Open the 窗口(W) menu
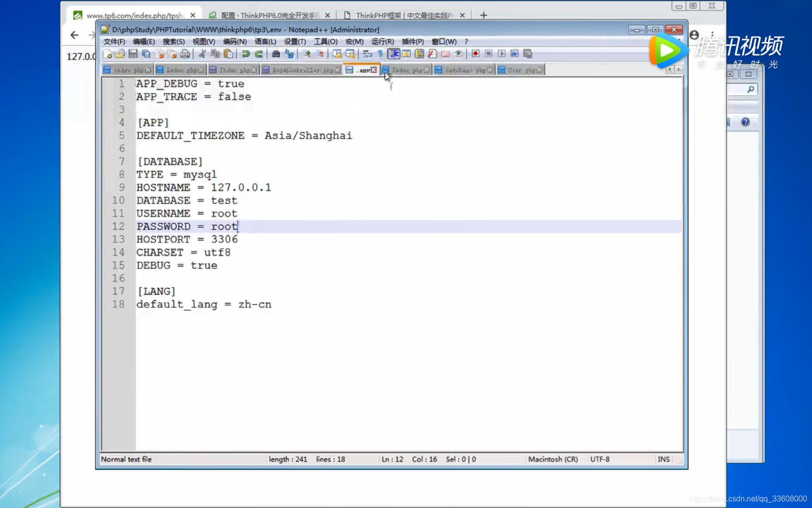Screen dimensions: 812x508 click(x=444, y=42)
